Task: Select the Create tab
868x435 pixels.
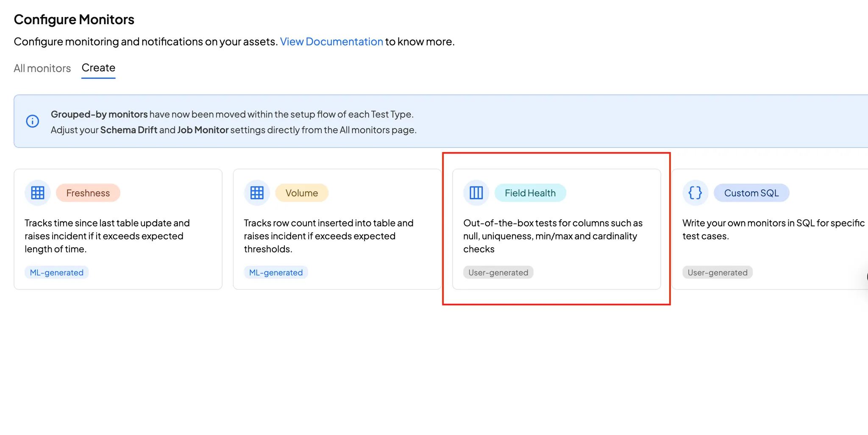Action: 98,68
